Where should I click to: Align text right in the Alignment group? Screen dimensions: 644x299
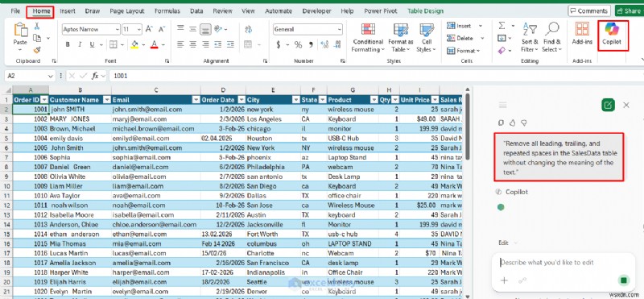206,44
